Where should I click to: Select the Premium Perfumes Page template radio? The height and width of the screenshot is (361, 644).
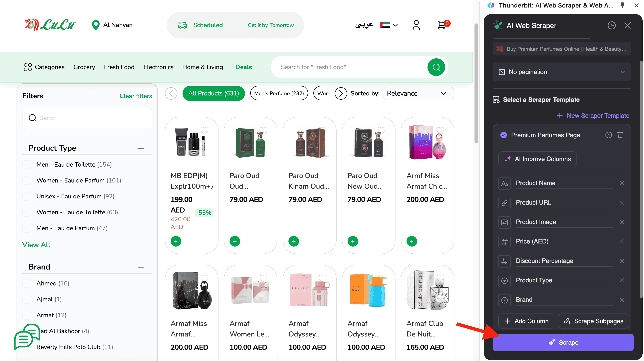[x=503, y=135]
